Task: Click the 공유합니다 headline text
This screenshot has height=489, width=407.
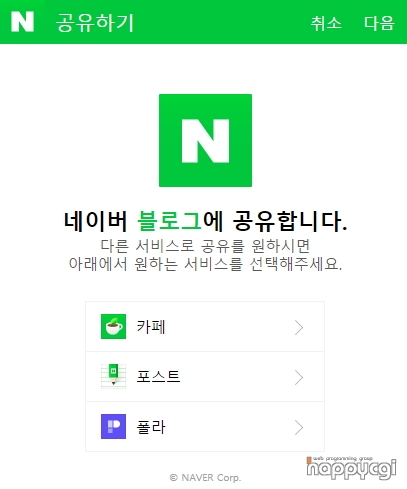Action: click(x=290, y=221)
